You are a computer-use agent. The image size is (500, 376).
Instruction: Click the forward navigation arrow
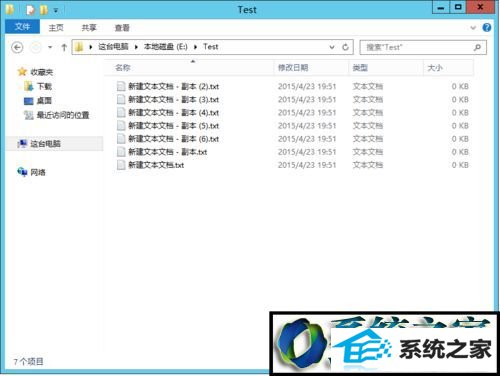(36, 47)
